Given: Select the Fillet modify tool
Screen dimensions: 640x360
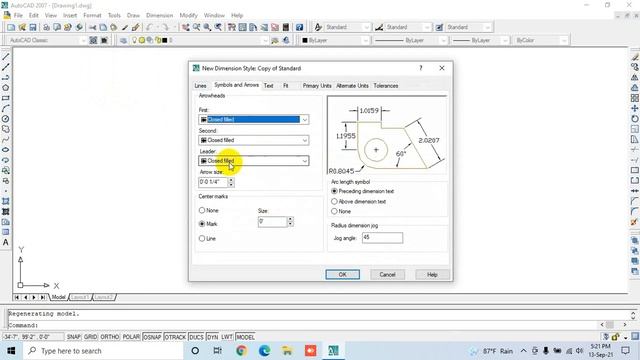Looking at the screenshot, I should click(x=635, y=211).
